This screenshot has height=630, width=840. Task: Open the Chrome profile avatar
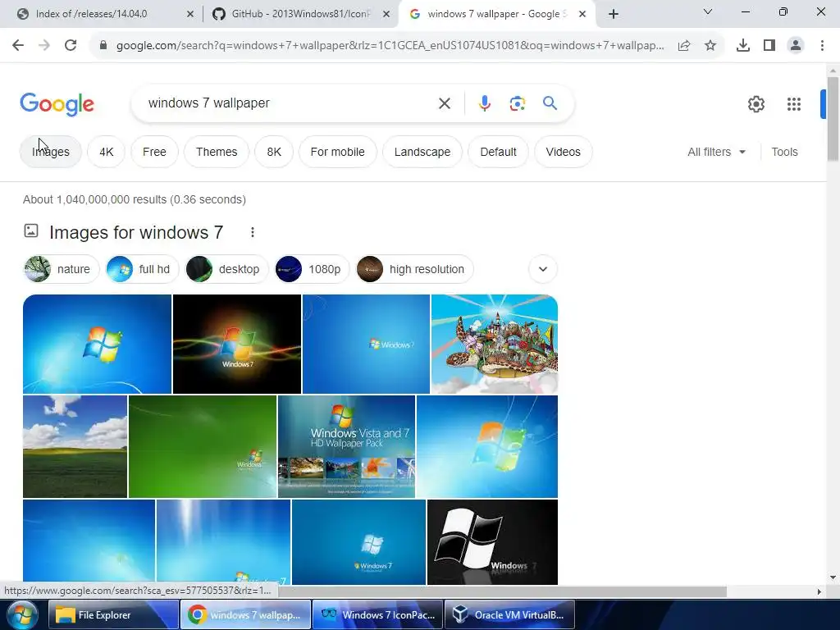796,46
